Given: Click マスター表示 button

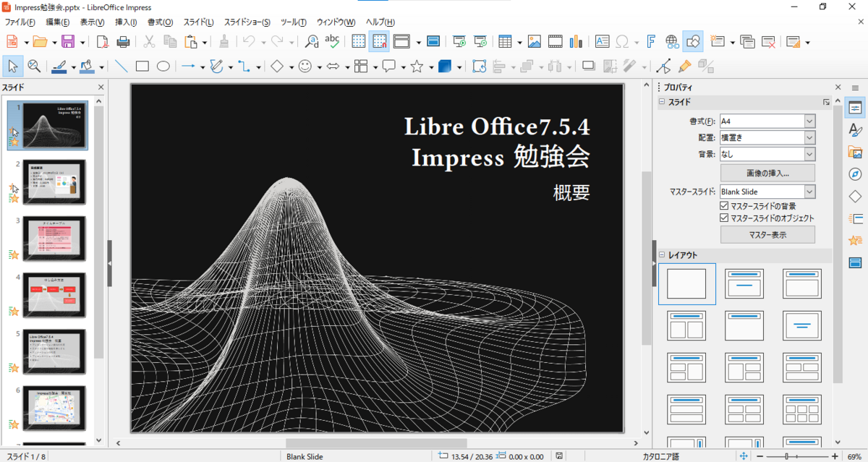Looking at the screenshot, I should [767, 234].
